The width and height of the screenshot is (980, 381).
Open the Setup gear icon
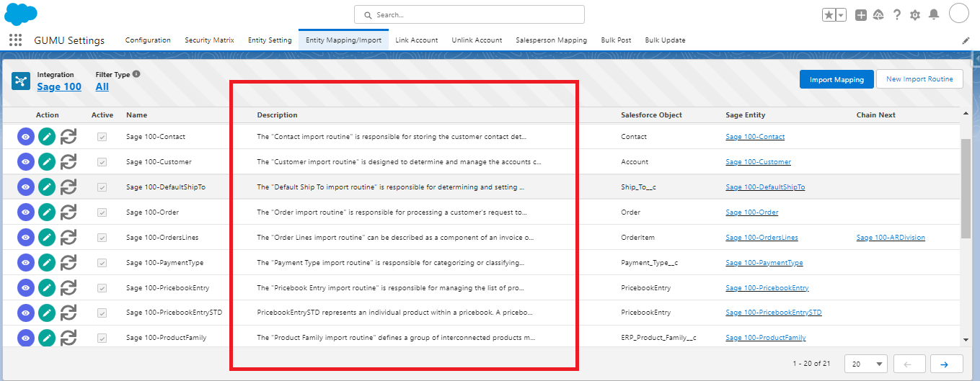tap(915, 15)
